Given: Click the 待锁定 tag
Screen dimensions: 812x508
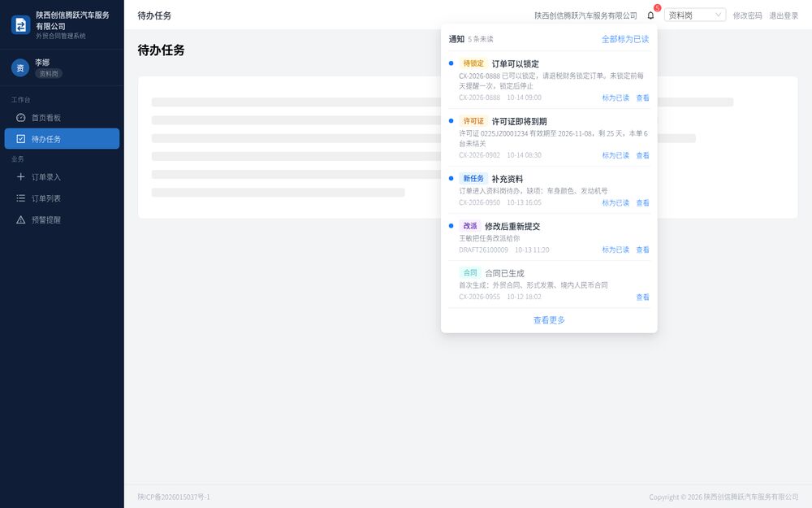Looking at the screenshot, I should (473, 63).
